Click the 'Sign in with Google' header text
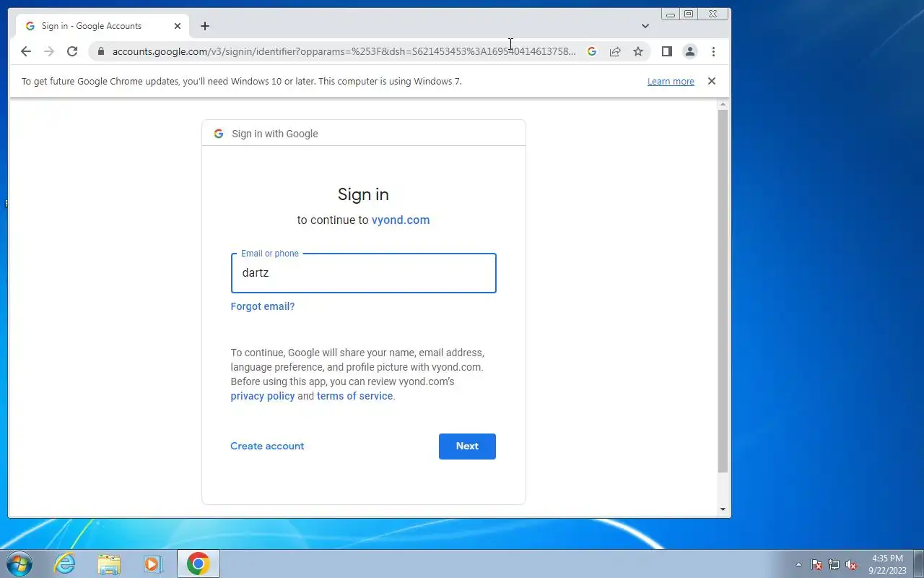The width and height of the screenshot is (924, 578). pos(275,134)
